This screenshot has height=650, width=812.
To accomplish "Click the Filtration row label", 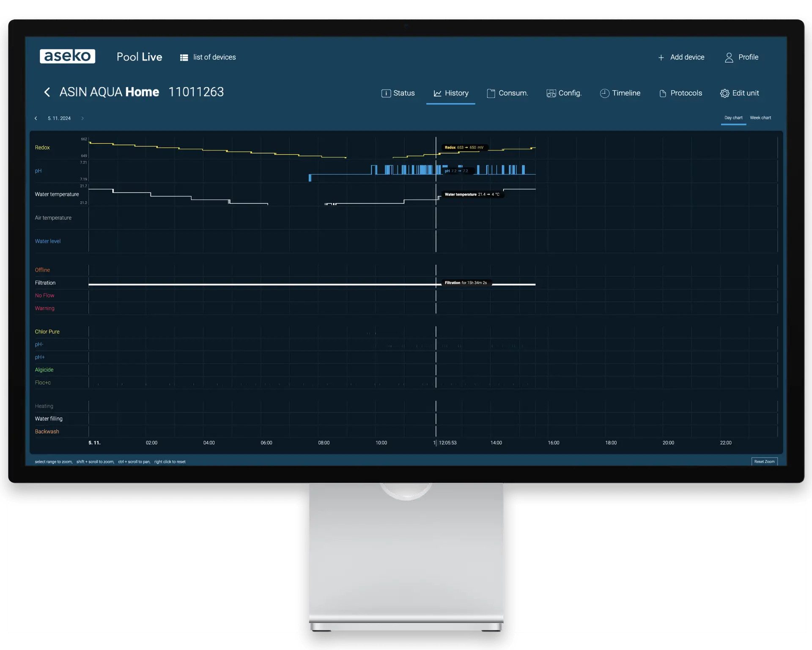I will tap(45, 283).
